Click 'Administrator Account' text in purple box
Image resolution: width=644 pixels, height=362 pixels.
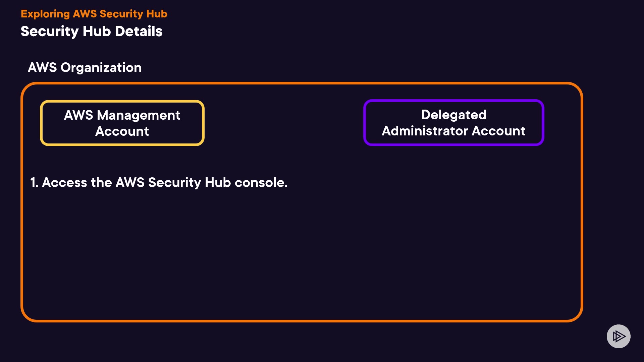click(453, 131)
